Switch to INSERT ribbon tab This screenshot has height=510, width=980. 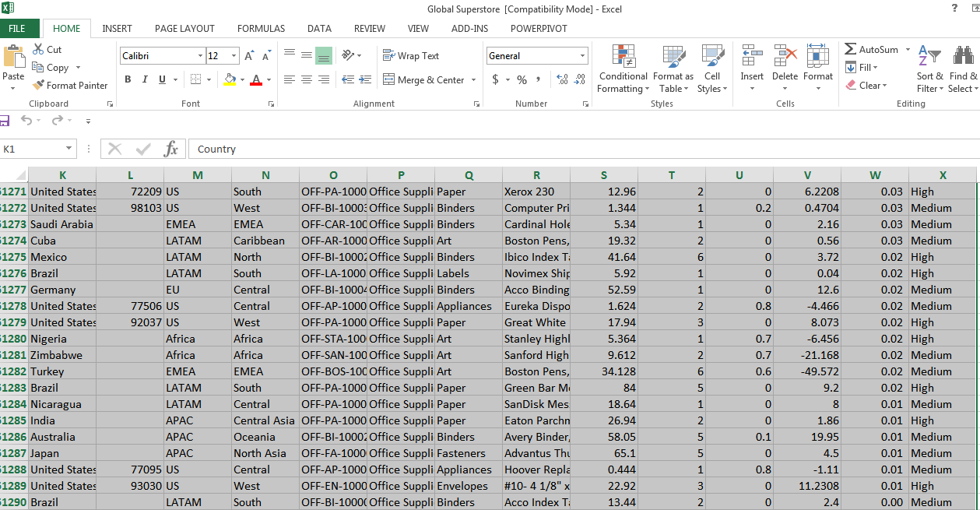pos(117,29)
